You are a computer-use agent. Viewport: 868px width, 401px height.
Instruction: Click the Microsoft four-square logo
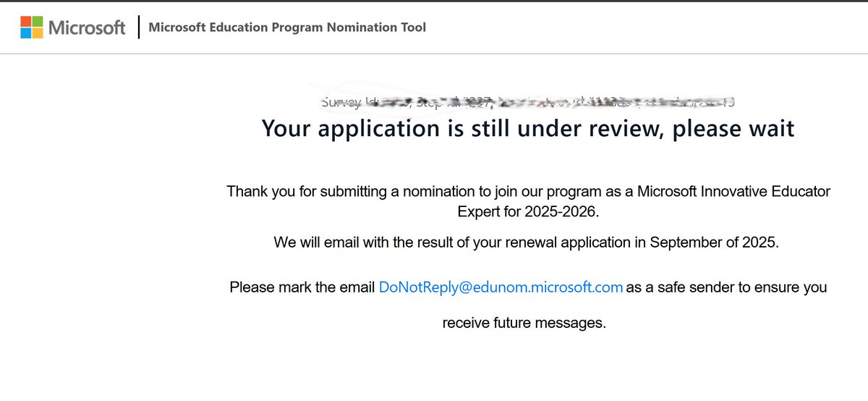31,28
